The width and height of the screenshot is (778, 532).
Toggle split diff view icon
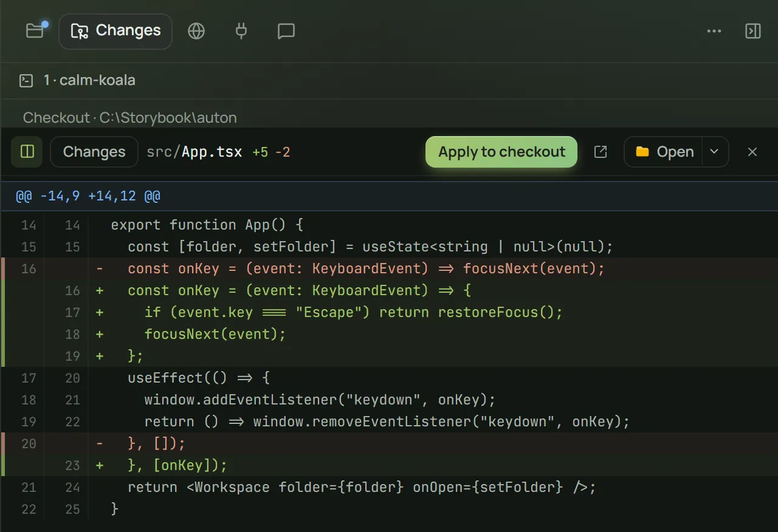pyautogui.click(x=27, y=152)
